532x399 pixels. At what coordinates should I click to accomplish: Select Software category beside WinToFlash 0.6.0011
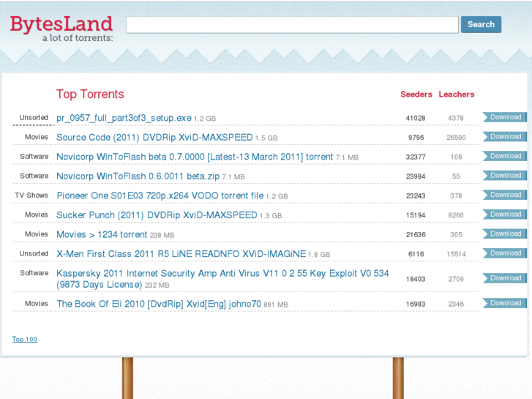(34, 176)
